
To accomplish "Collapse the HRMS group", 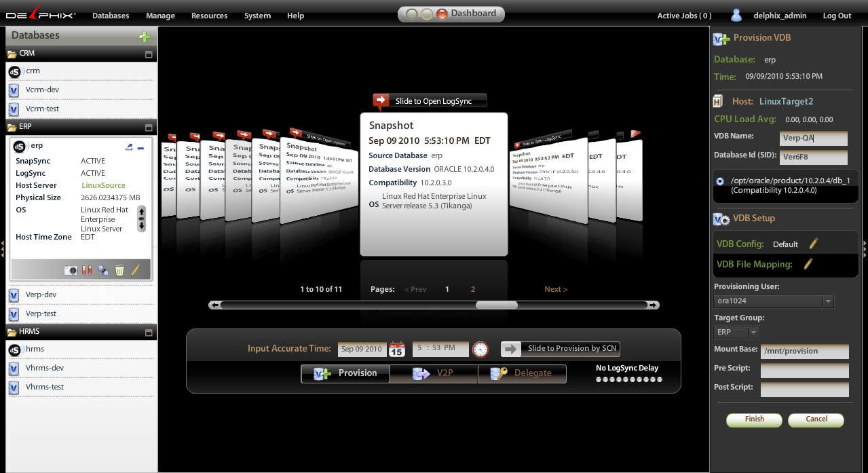I will pos(149,333).
